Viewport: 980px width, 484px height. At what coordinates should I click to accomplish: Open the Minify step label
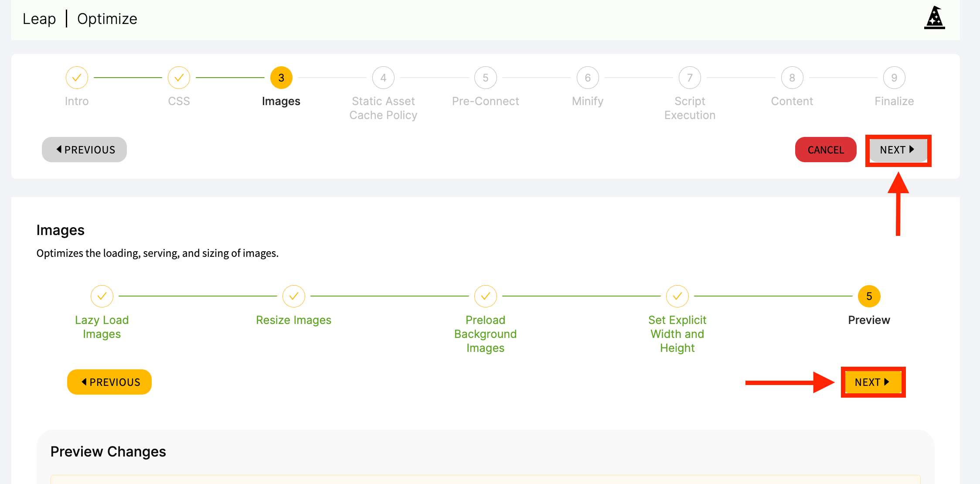(x=588, y=101)
